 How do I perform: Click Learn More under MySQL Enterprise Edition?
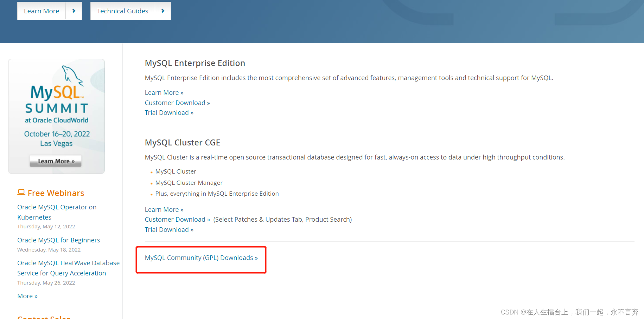164,92
